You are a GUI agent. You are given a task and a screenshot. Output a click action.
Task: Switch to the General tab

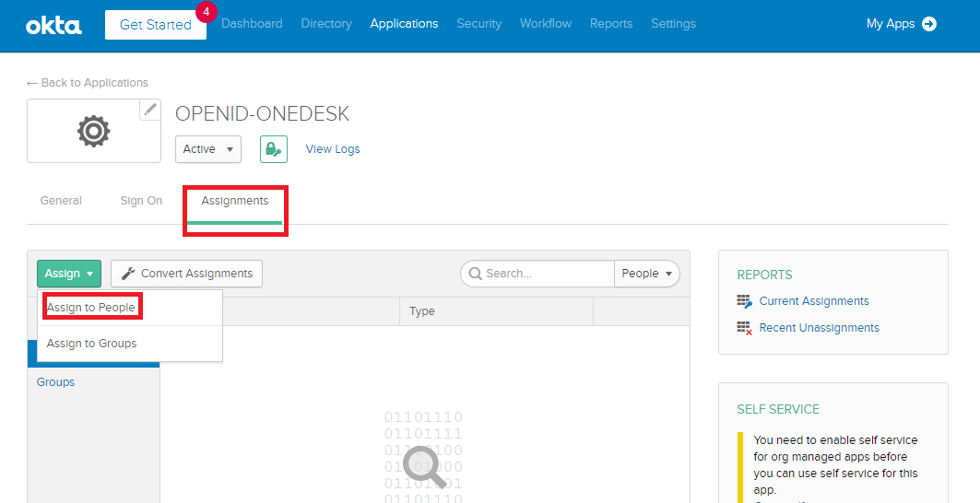(x=61, y=201)
